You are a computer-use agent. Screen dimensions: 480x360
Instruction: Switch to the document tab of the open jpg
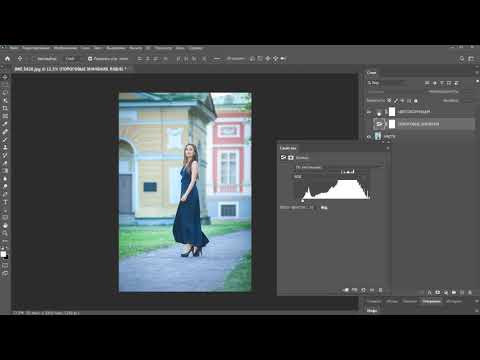pos(70,69)
